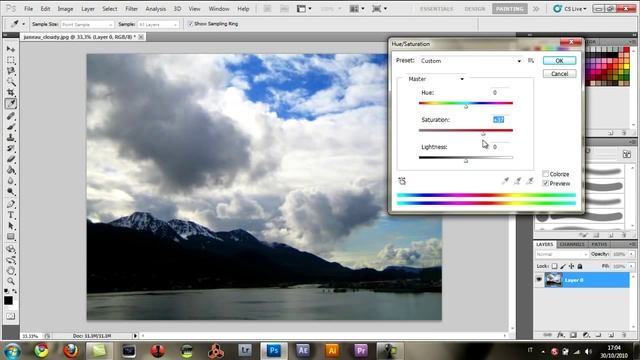The image size is (640, 360).
Task: Select the Move tool
Action: (11, 49)
